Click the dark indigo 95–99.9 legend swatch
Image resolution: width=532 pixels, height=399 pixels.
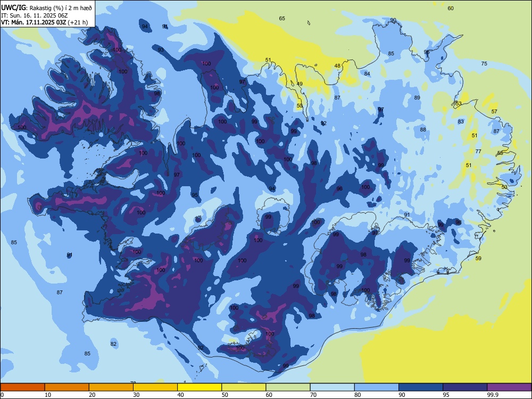[465, 387]
